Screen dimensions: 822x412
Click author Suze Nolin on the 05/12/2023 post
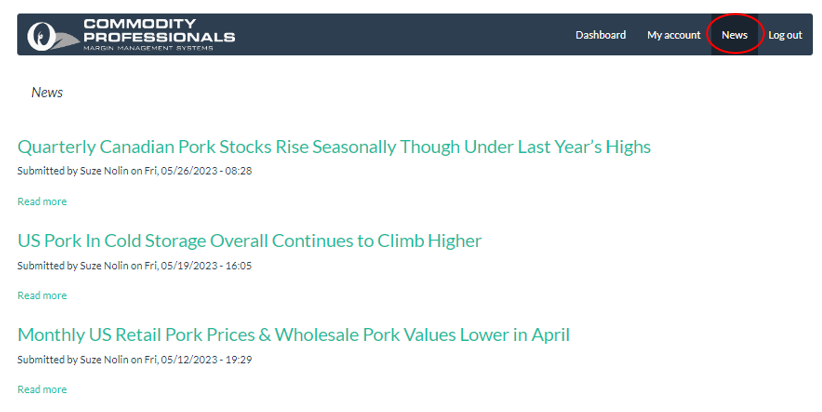point(104,360)
